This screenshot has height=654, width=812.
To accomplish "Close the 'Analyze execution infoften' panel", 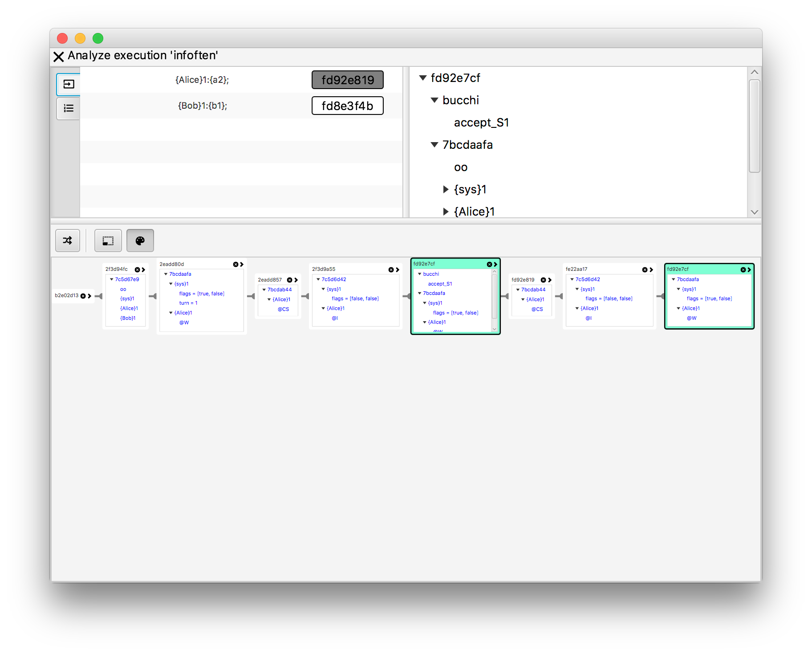I will pos(58,57).
